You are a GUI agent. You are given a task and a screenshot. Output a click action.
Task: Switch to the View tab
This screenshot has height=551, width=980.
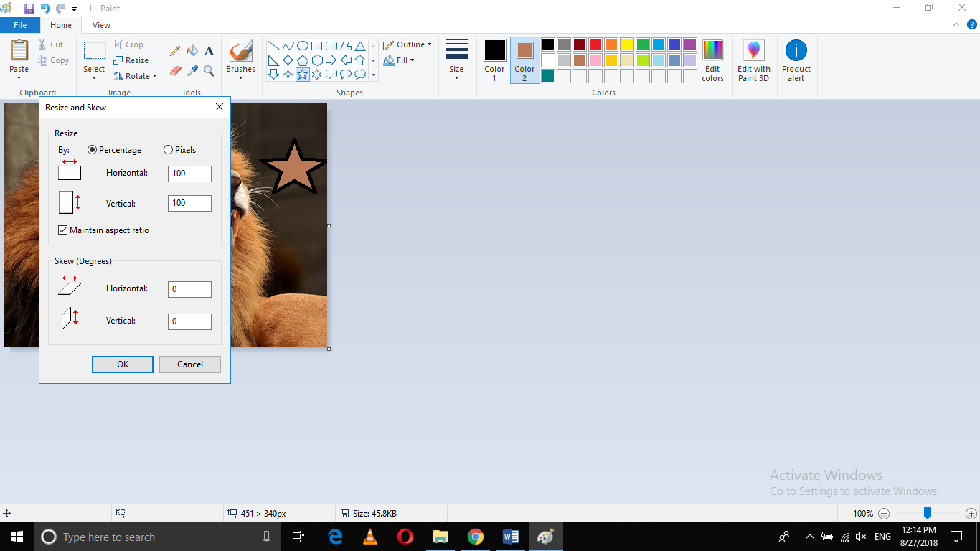click(x=101, y=24)
